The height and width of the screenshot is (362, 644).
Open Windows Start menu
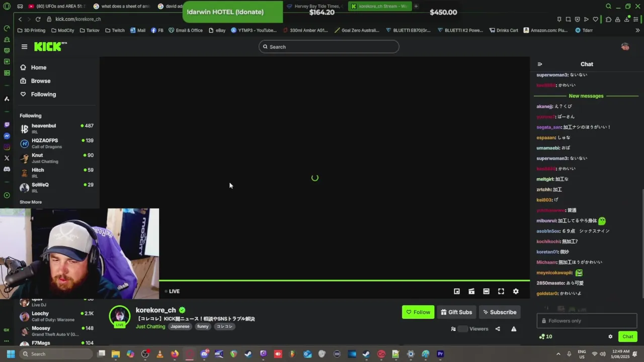point(11,354)
